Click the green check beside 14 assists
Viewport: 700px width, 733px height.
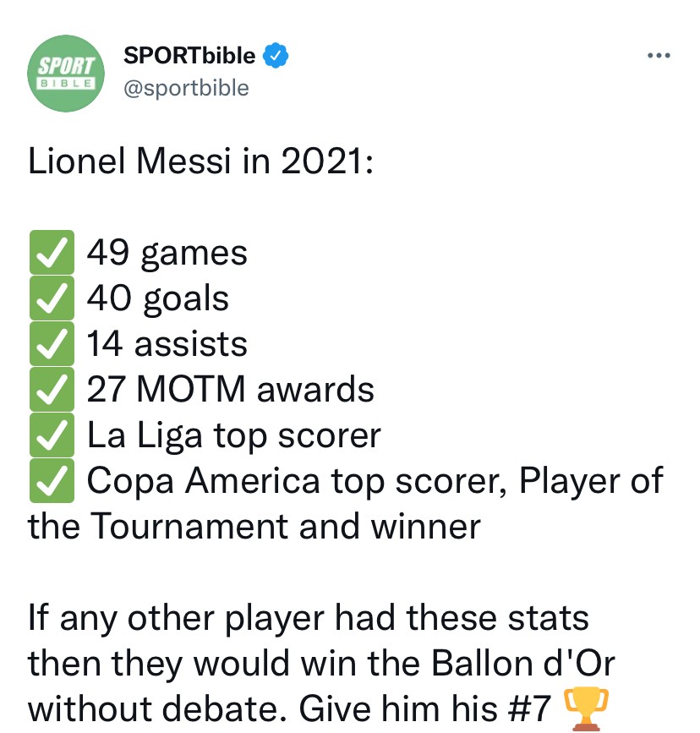click(x=52, y=344)
